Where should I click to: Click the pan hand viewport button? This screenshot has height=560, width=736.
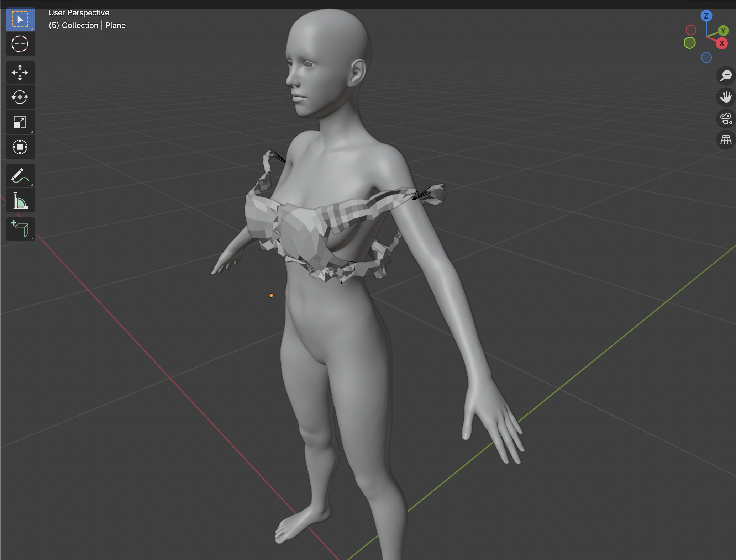click(x=726, y=97)
